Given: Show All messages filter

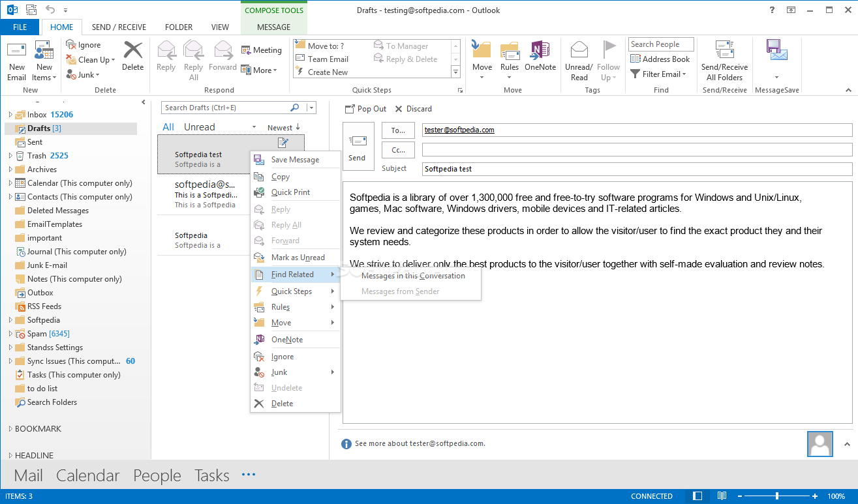Looking at the screenshot, I should click(x=168, y=127).
